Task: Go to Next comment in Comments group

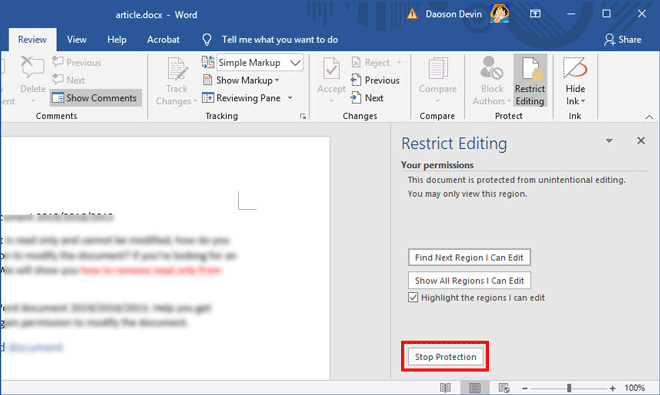Action: pos(69,80)
